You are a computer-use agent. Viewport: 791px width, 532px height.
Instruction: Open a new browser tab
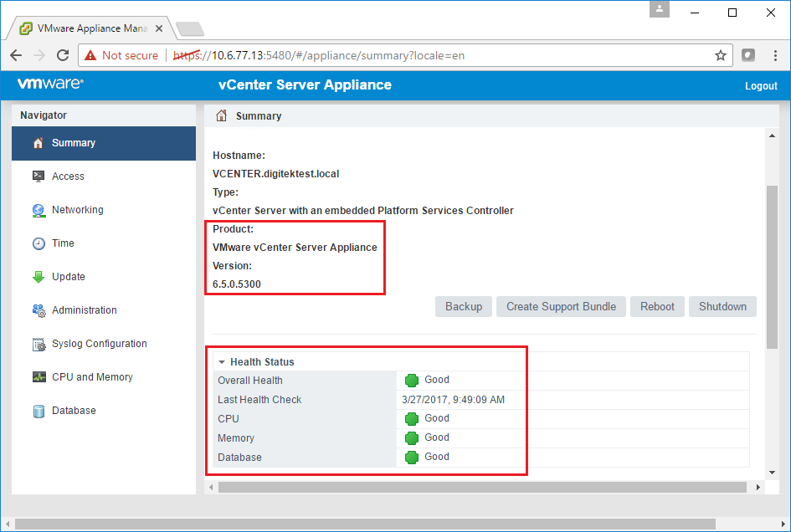click(190, 29)
